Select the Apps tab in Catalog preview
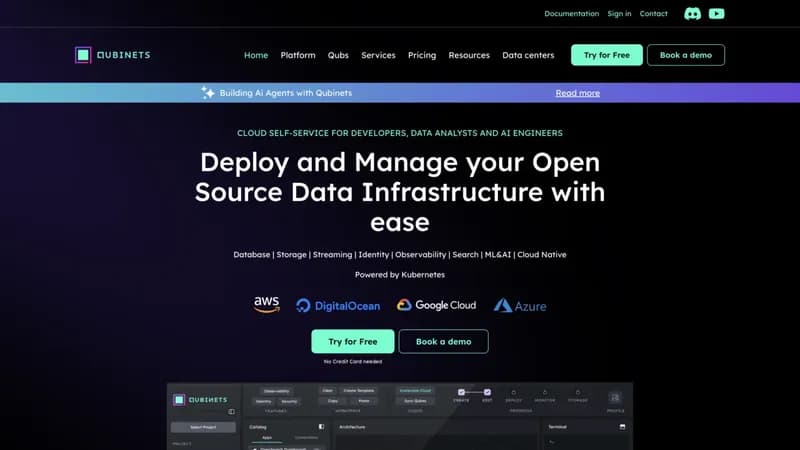This screenshot has width=800, height=450. point(267,438)
